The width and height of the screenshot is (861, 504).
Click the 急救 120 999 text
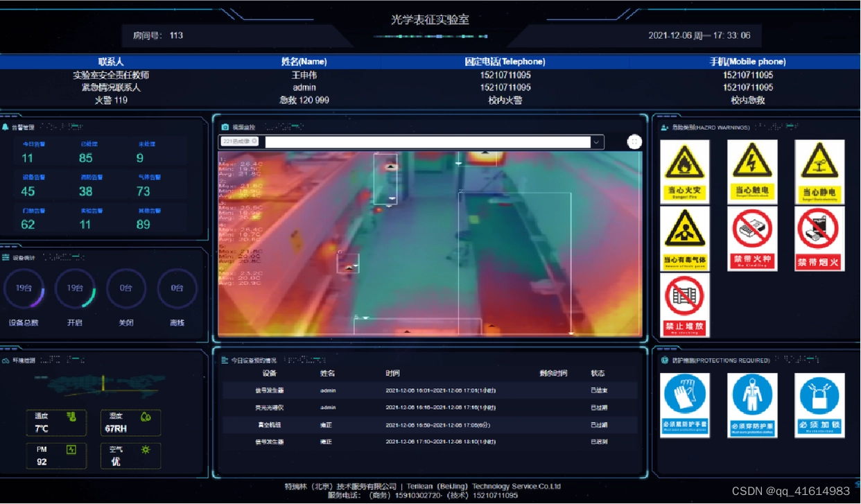coord(304,100)
